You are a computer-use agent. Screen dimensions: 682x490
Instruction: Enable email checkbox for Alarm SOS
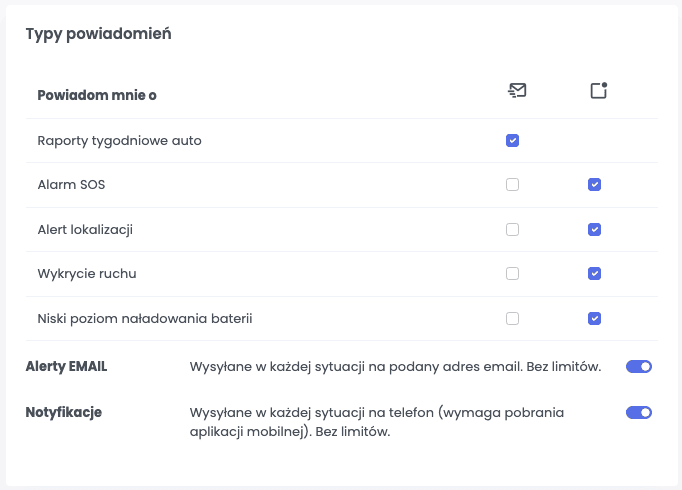512,184
